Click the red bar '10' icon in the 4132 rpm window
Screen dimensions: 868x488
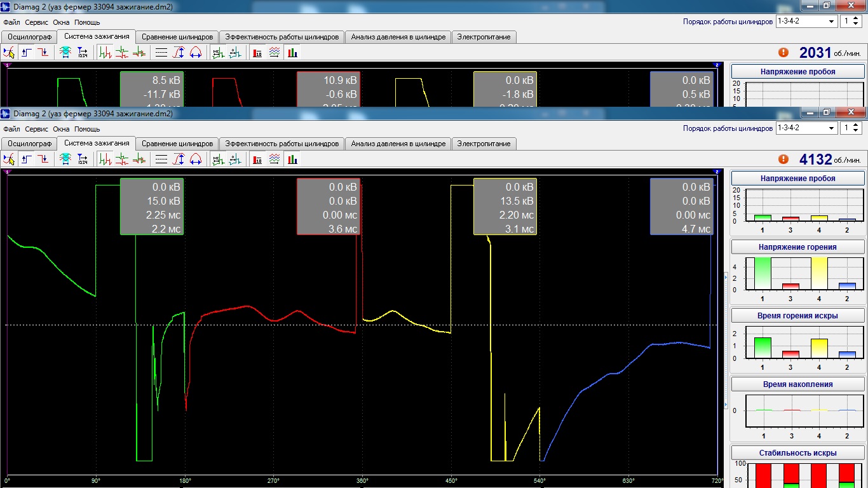click(x=258, y=159)
